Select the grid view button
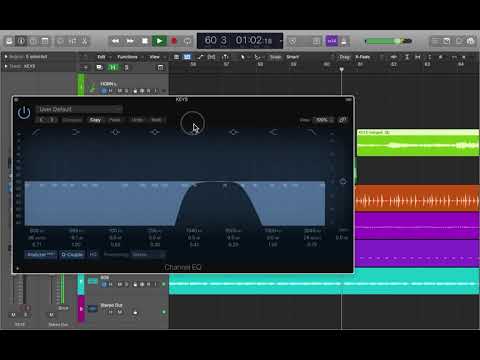The height and width of the screenshot is (360, 480). [187, 57]
